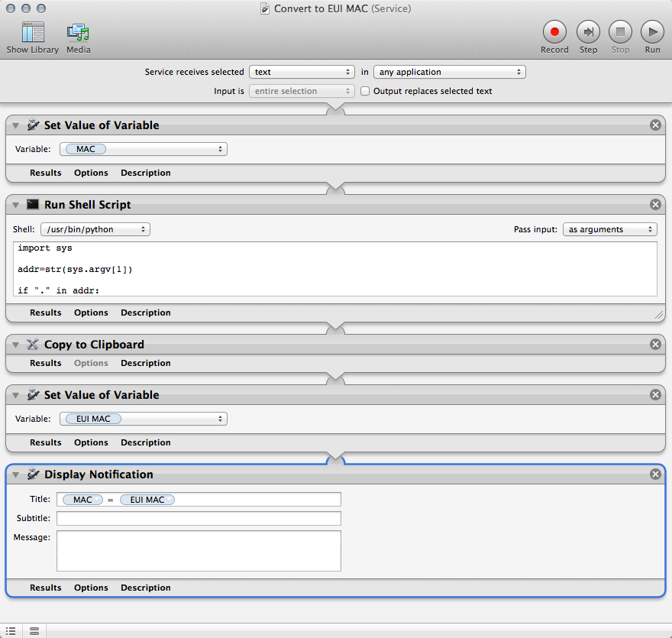
Task: Stop the running workflow
Action: tap(620, 37)
